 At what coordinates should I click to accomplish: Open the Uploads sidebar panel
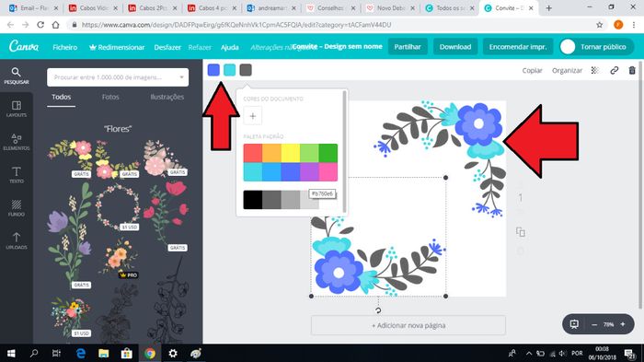tap(16, 240)
